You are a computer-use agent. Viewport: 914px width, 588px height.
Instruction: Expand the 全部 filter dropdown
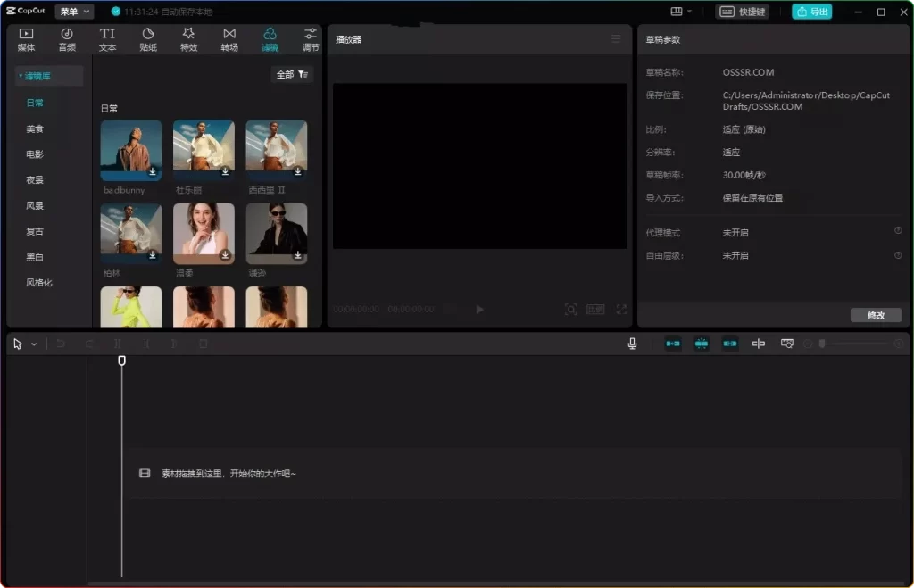tap(292, 75)
